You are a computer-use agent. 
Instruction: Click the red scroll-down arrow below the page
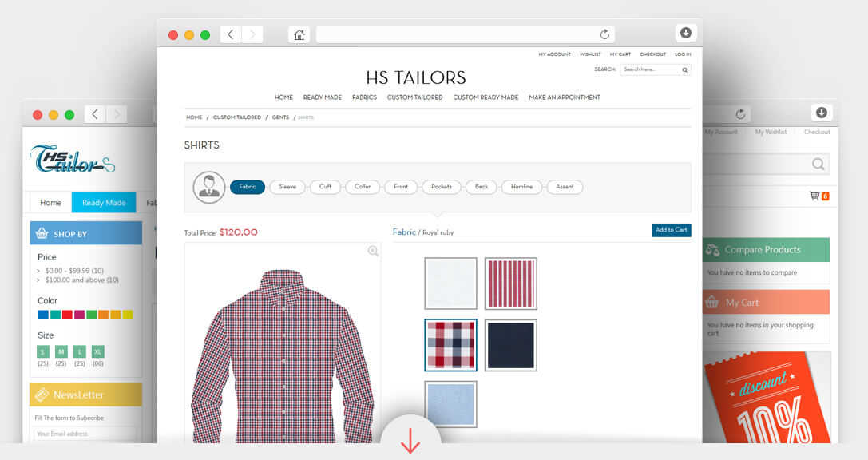pos(410,442)
